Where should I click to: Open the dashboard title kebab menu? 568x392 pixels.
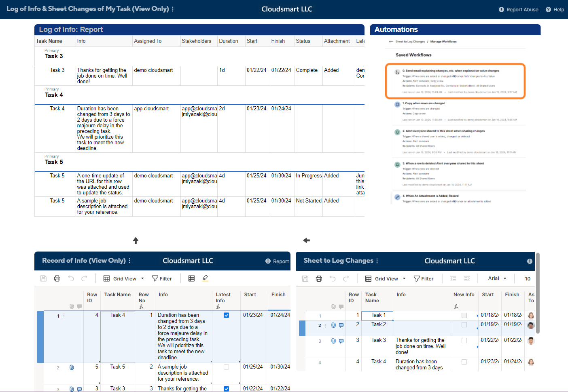pyautogui.click(x=173, y=9)
